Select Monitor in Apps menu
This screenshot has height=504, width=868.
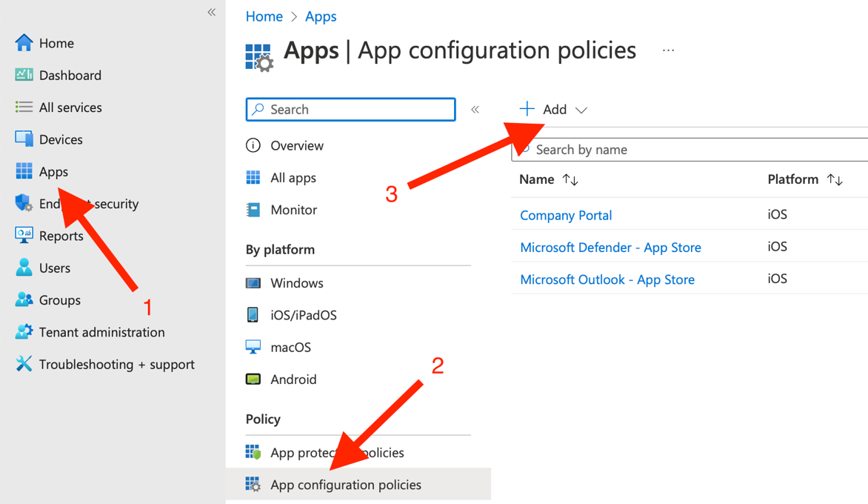294,210
